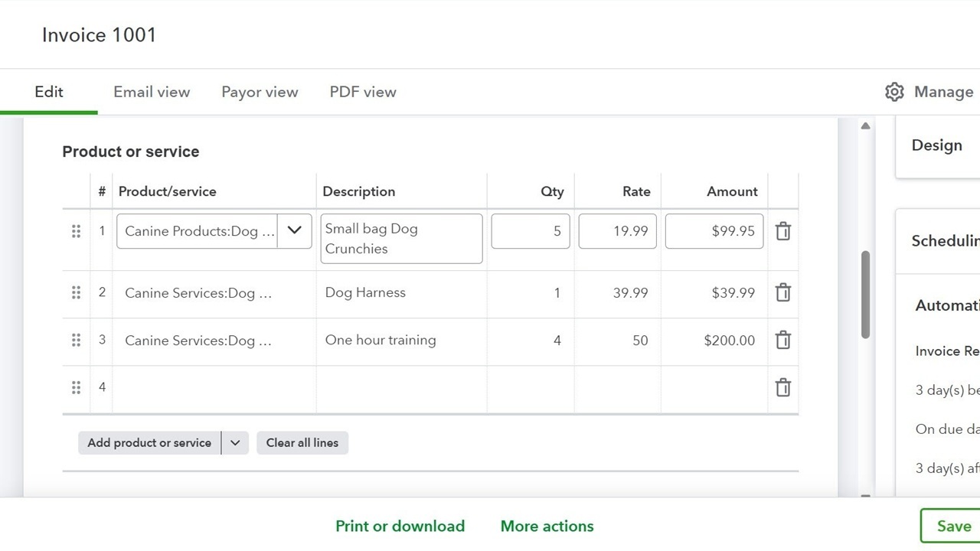Select the drag handle on line 3

click(76, 340)
